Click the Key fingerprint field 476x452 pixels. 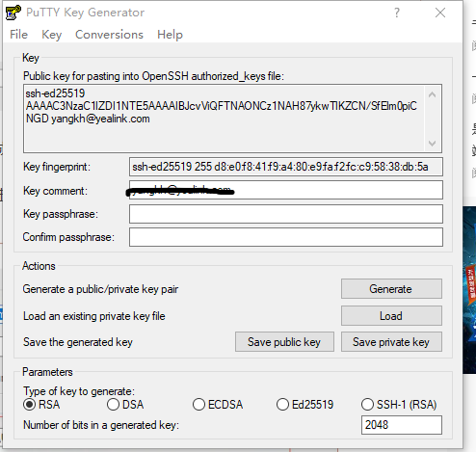286,167
